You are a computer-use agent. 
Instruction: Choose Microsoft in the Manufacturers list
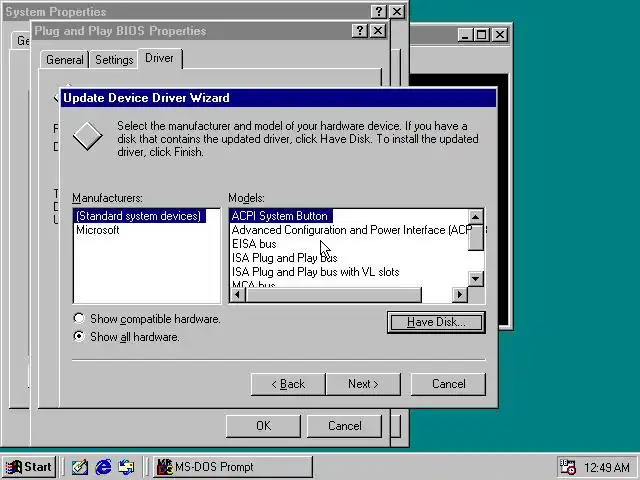click(98, 230)
